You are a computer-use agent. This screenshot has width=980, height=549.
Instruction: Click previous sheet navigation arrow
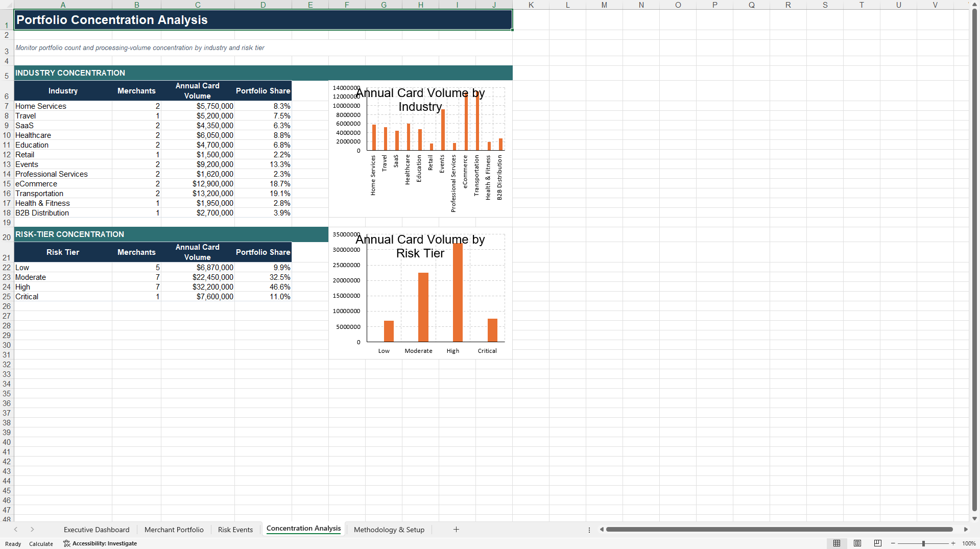click(16, 530)
